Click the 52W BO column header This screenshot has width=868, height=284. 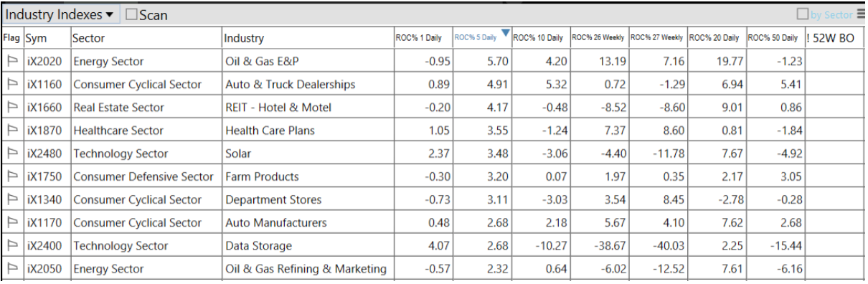tap(830, 38)
